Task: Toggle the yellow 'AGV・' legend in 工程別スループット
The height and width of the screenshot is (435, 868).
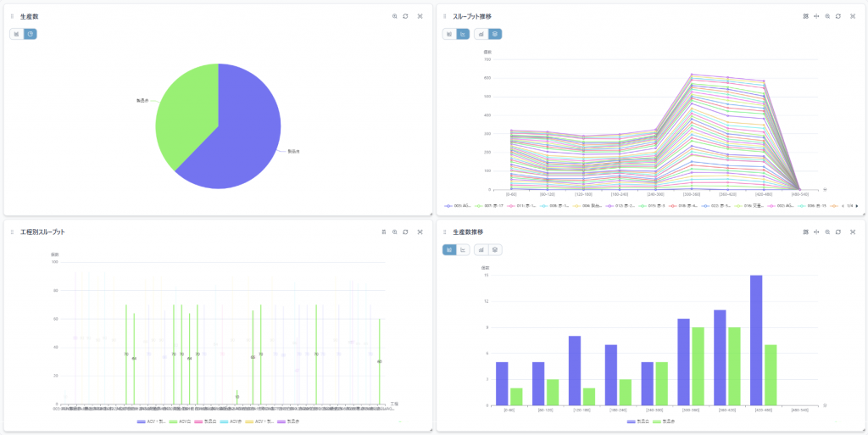Action: click(259, 421)
